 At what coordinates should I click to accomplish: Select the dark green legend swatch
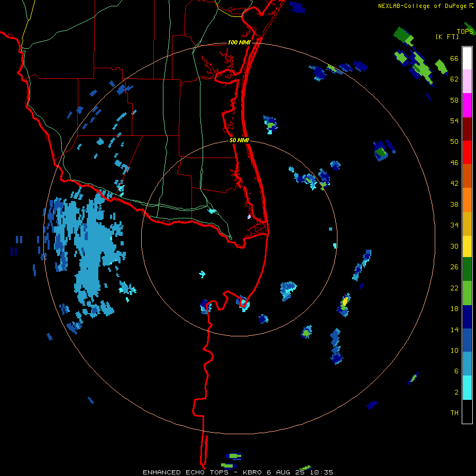[467, 269]
